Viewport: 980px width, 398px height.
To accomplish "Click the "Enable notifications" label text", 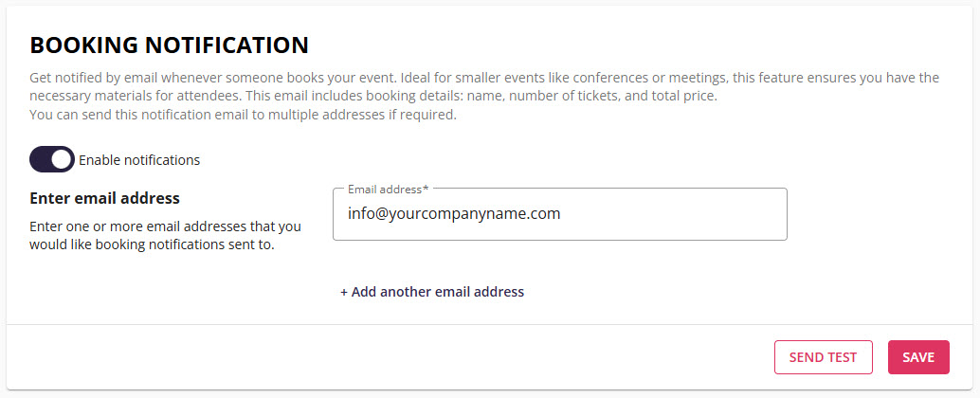I will tap(139, 160).
